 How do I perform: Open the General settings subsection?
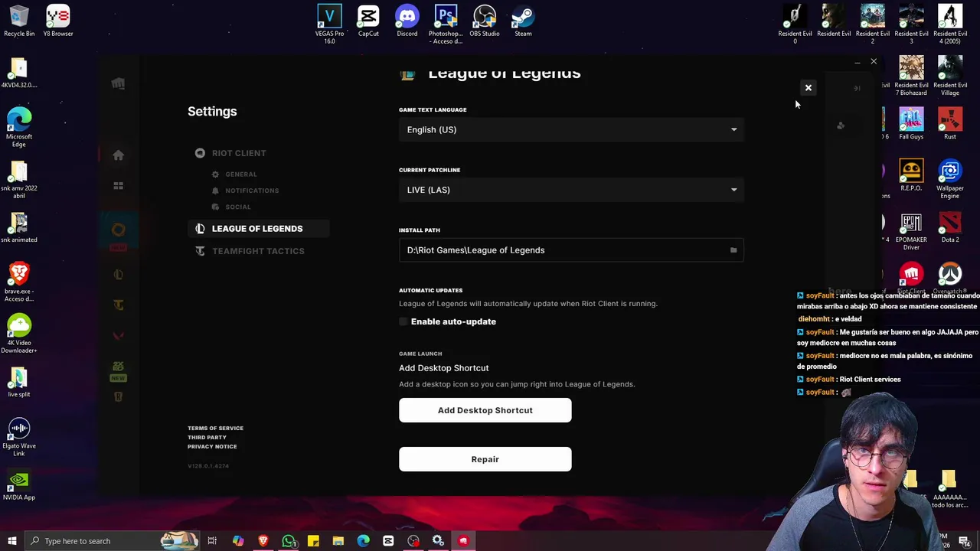point(234,174)
